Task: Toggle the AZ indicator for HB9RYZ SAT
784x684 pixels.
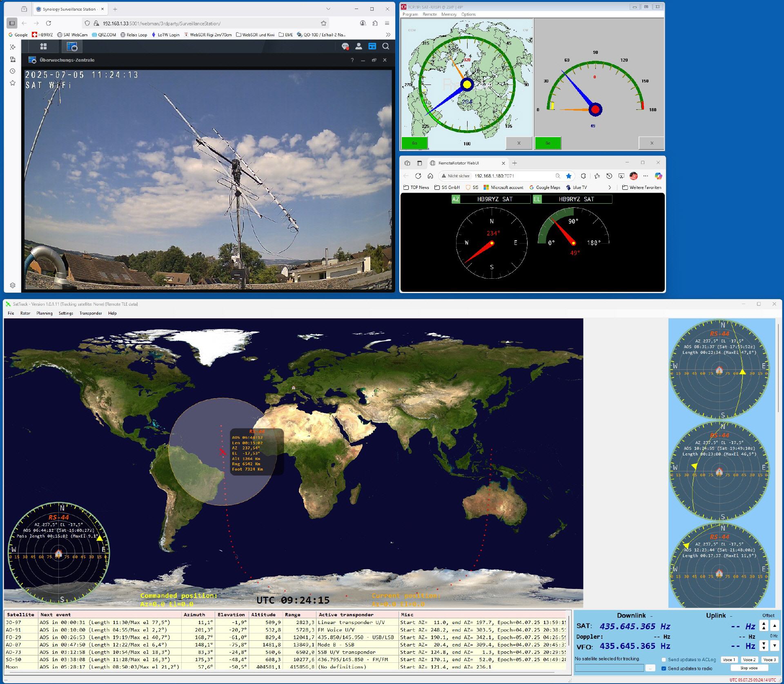Action: (456, 199)
